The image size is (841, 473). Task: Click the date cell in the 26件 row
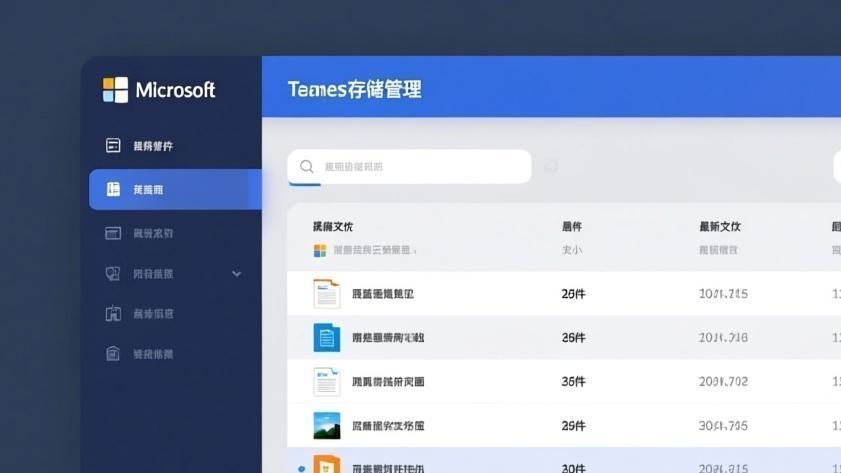pos(723,338)
